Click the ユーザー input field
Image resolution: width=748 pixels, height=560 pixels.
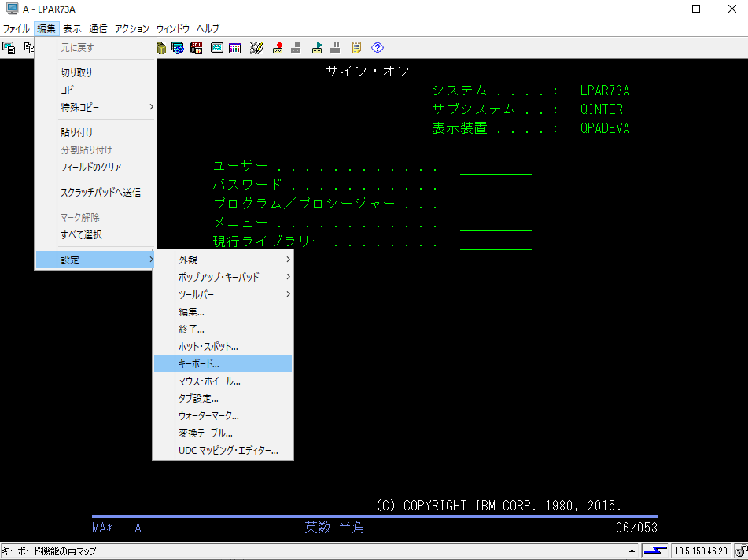pyautogui.click(x=496, y=167)
